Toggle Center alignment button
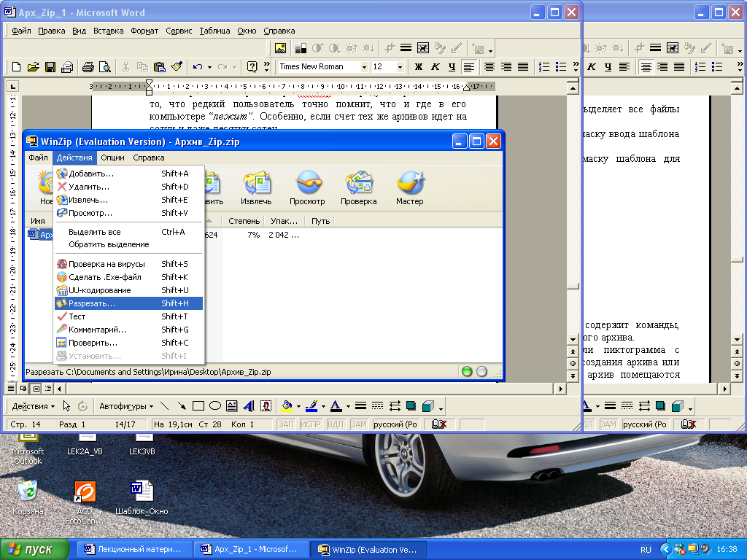747x560 pixels. (489, 66)
